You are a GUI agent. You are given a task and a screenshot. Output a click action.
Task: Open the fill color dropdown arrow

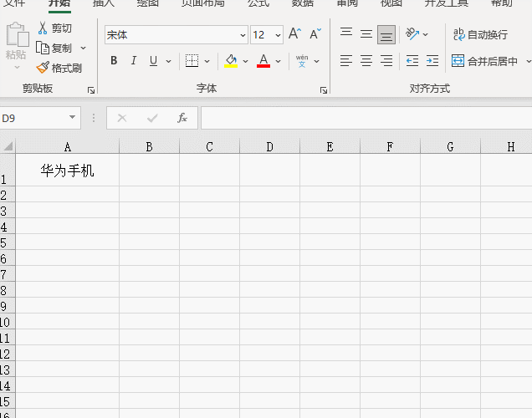coord(245,61)
